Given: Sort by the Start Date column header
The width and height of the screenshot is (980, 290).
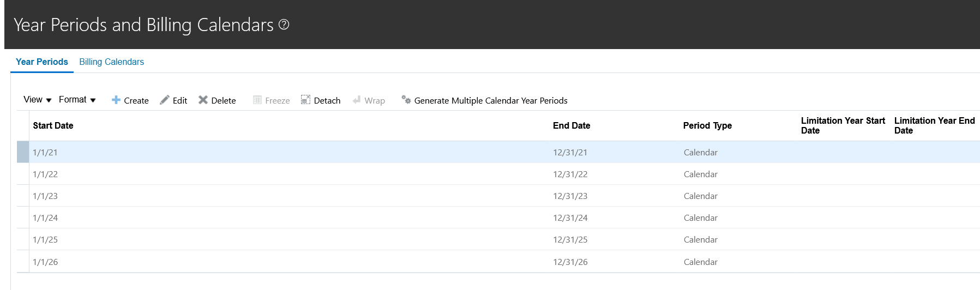Looking at the screenshot, I should point(53,125).
